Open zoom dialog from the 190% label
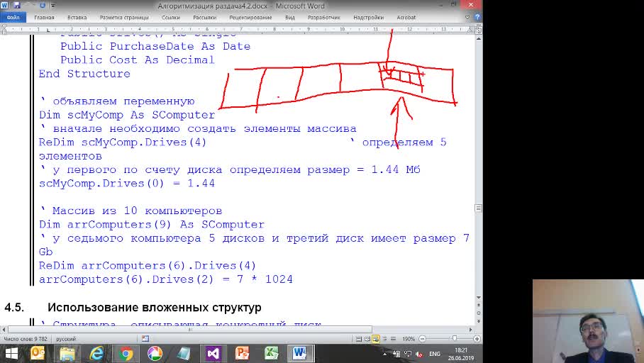 (409, 339)
